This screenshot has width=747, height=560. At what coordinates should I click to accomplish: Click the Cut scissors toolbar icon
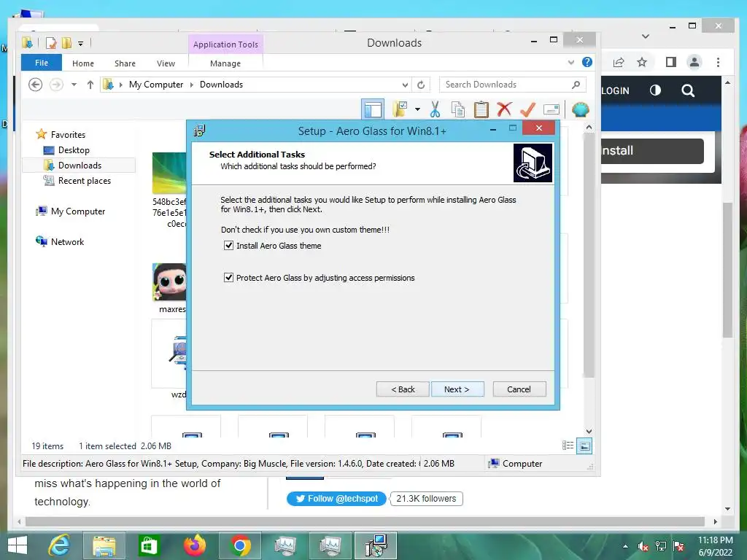pos(435,109)
